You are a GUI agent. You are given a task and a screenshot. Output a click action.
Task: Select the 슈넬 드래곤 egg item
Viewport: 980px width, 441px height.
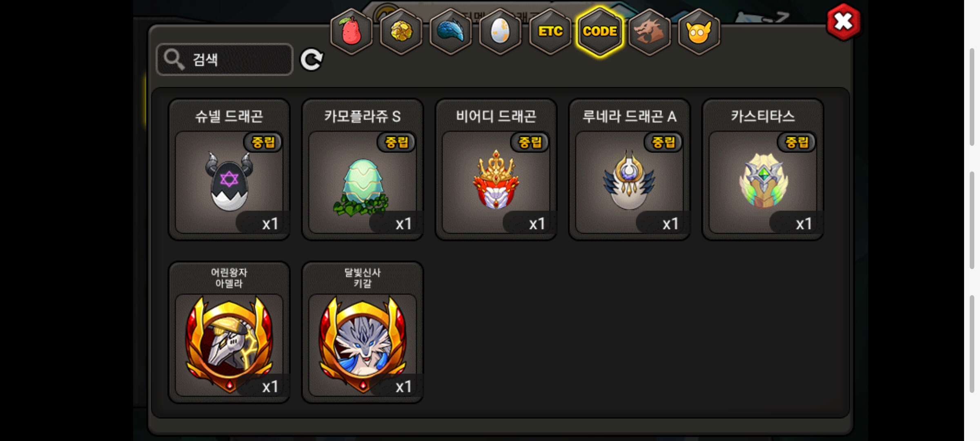(229, 169)
